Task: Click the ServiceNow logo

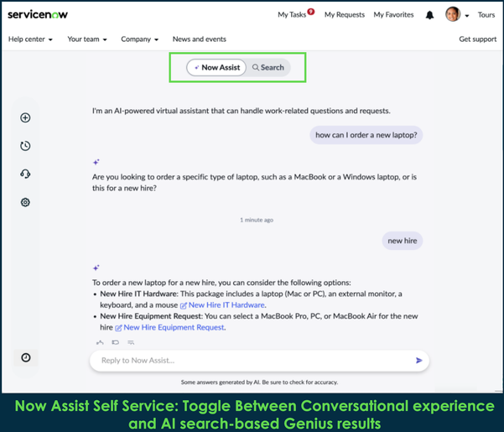Action: 38,14
